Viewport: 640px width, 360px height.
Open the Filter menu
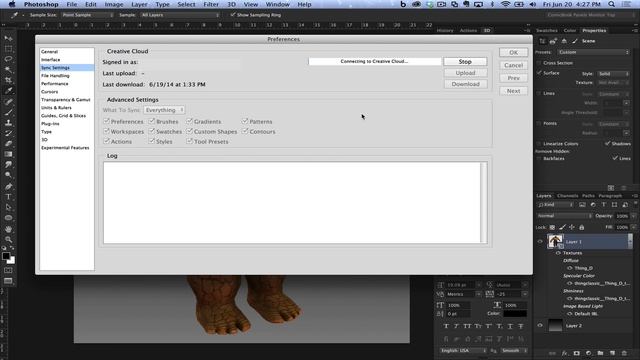[x=211, y=4]
